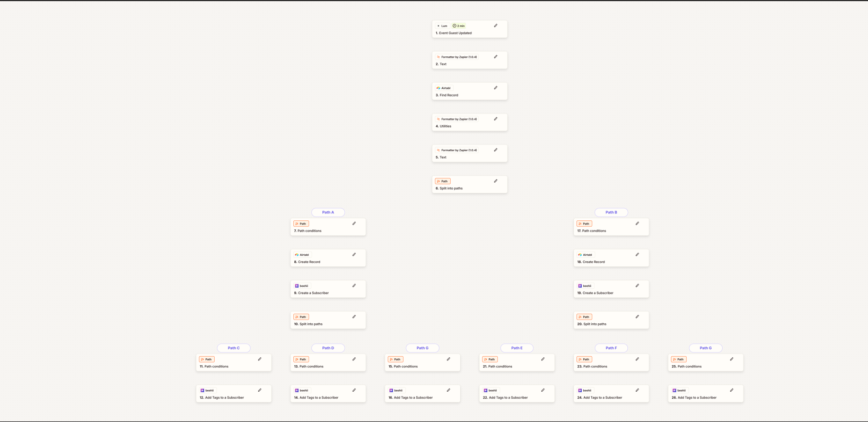Edit step 9 Create a Subscriber with pencil

click(x=354, y=286)
